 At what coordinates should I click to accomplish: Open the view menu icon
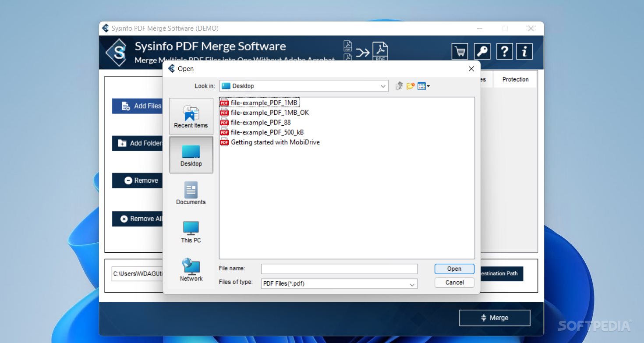coord(423,86)
